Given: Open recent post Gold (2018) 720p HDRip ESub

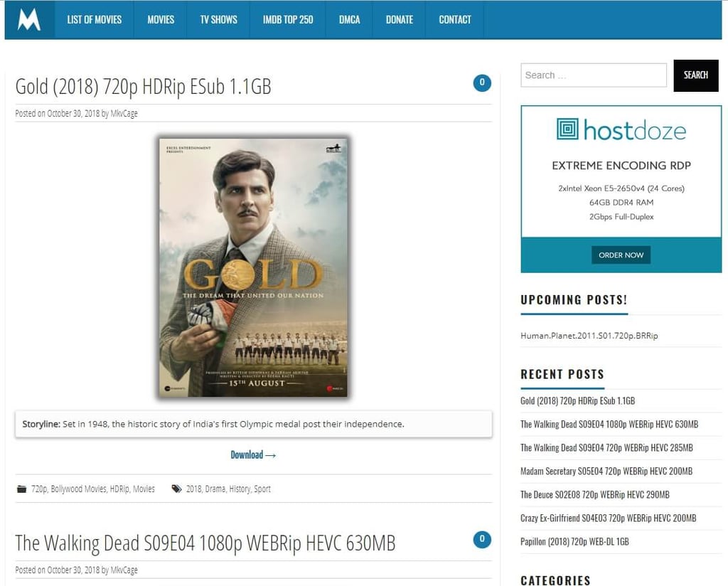Looking at the screenshot, I should [x=577, y=400].
